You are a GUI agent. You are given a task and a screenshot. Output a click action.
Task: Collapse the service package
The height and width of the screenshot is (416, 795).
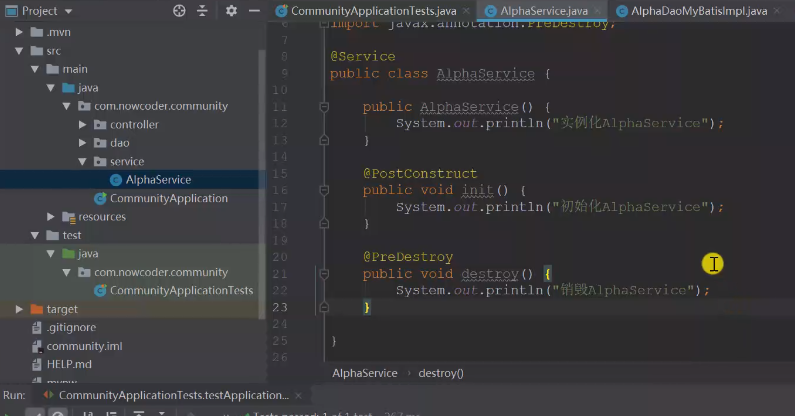[82, 161]
